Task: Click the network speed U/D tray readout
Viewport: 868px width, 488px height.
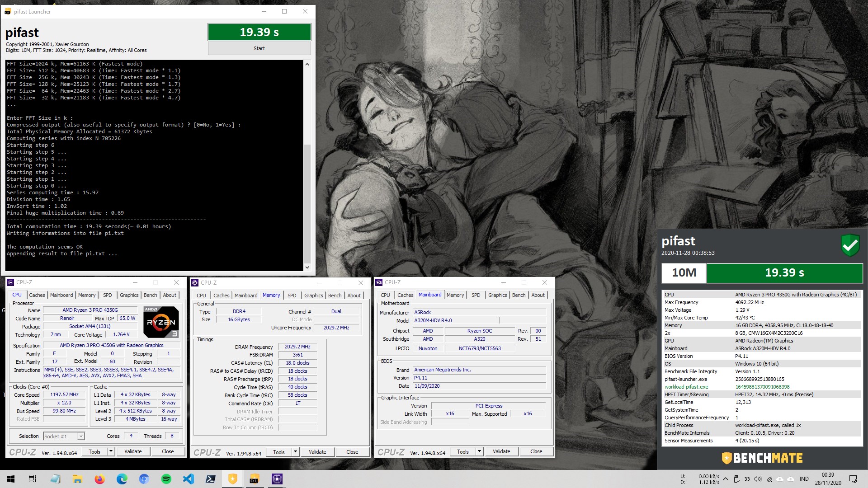Action: [x=700, y=479]
